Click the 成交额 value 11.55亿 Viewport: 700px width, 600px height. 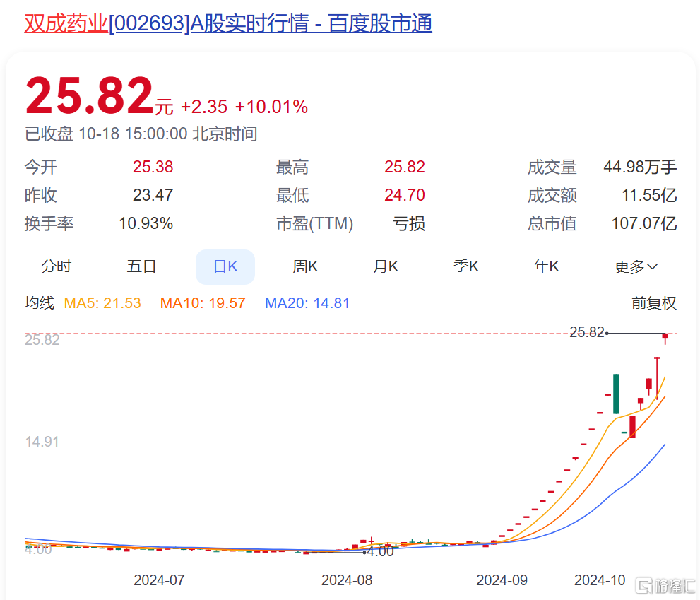(649, 195)
